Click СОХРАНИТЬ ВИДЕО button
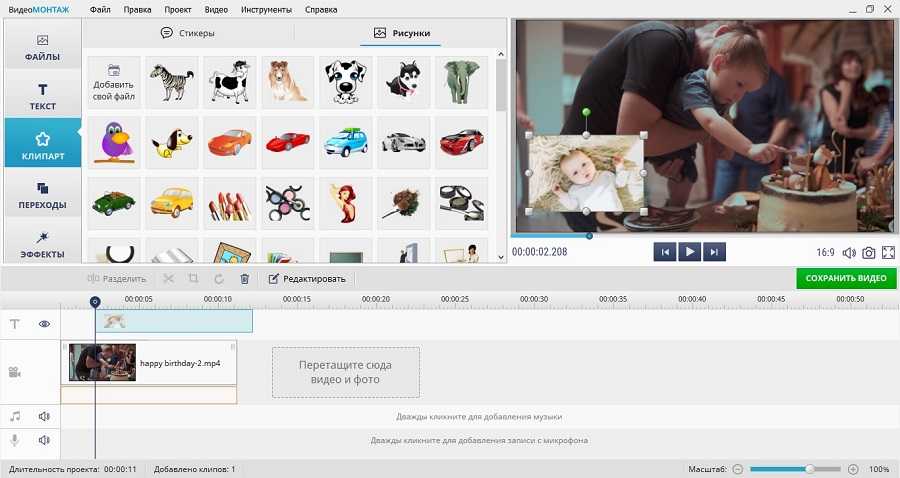Image resolution: width=900 pixels, height=478 pixels. (x=846, y=278)
